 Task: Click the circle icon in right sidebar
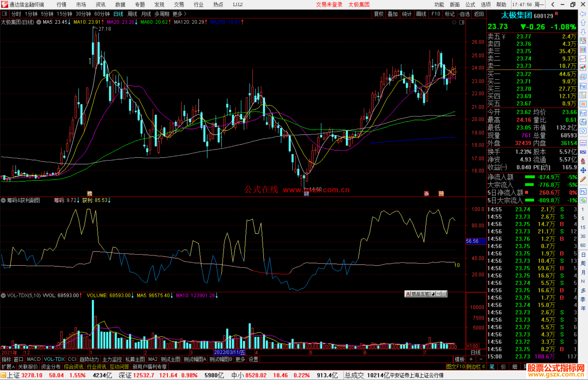(x=583, y=131)
